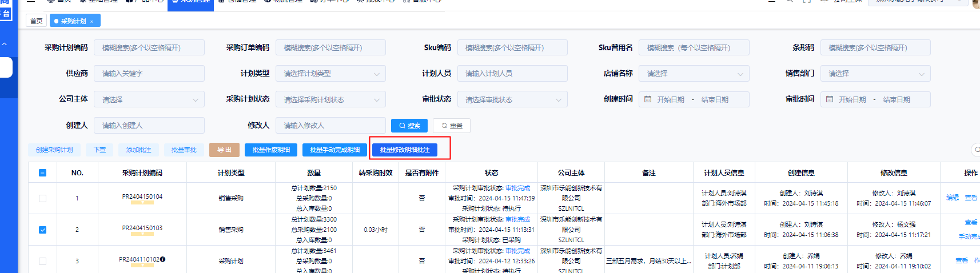
Task: Click the calendar icon in 审批时间 field
Action: pos(830,99)
